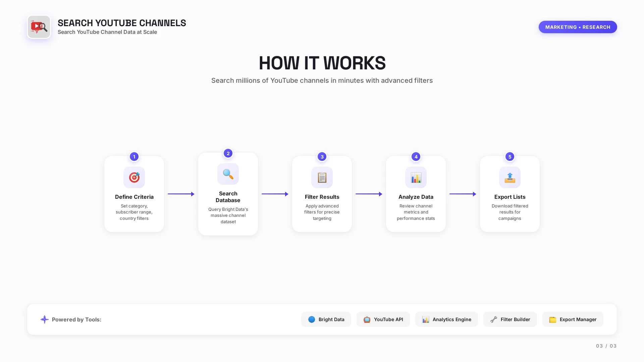Click the YouTube search logo icon
The image size is (644, 362).
pos(39,27)
